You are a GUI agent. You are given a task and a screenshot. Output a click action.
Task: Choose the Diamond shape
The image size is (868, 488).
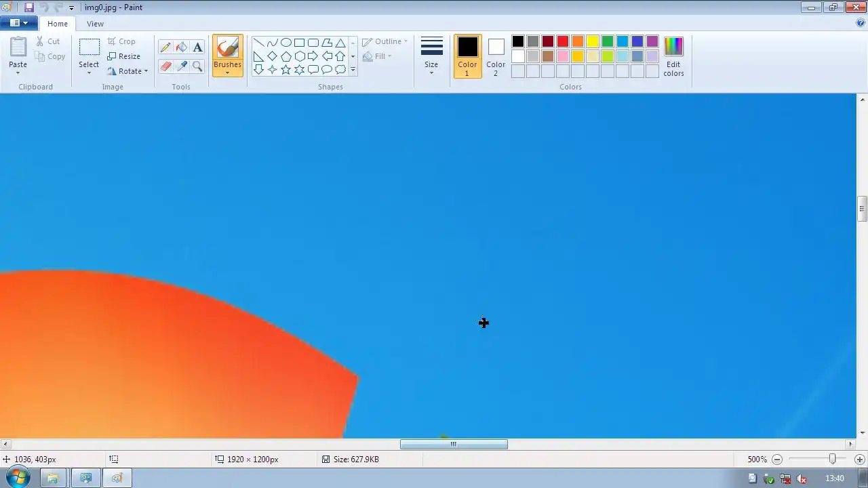(x=272, y=56)
